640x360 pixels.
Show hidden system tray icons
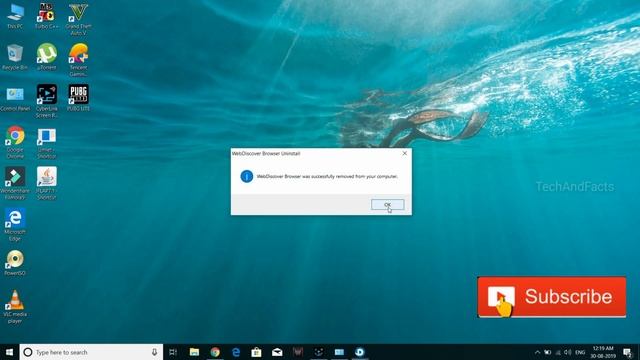click(537, 352)
